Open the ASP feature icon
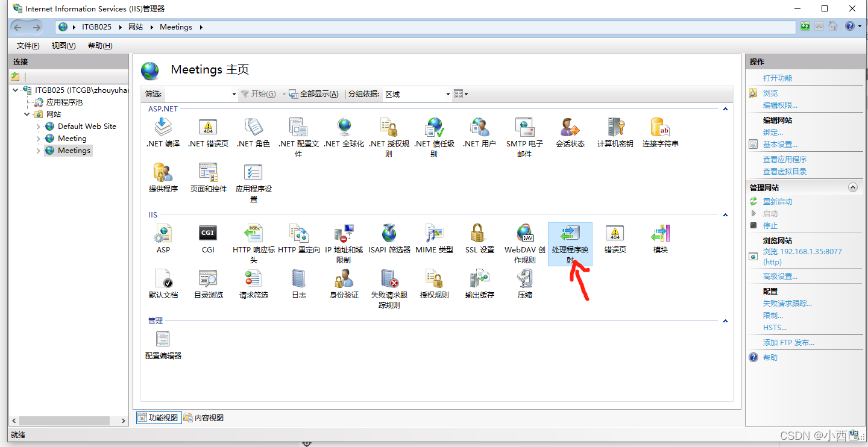The width and height of the screenshot is (868, 447). click(163, 239)
